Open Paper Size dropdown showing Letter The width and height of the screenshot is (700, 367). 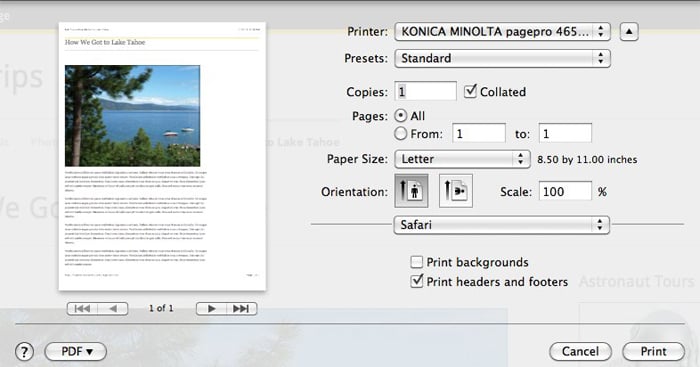[x=462, y=159]
